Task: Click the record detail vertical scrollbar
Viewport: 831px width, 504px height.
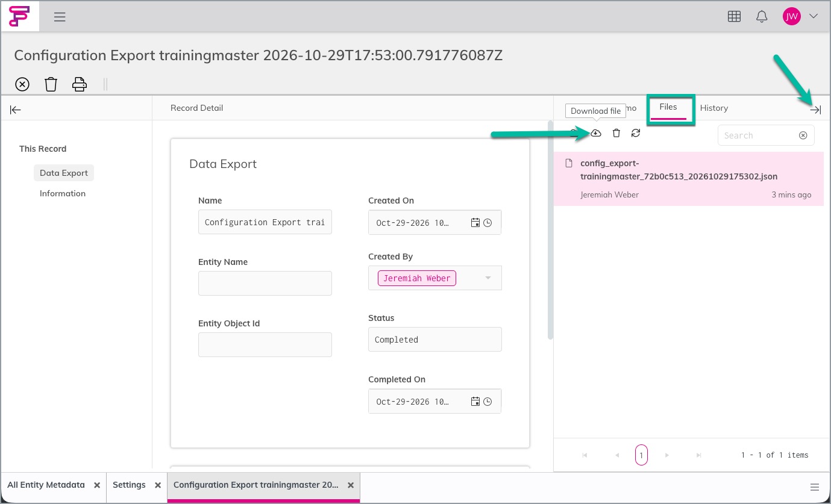Action: coord(550,231)
